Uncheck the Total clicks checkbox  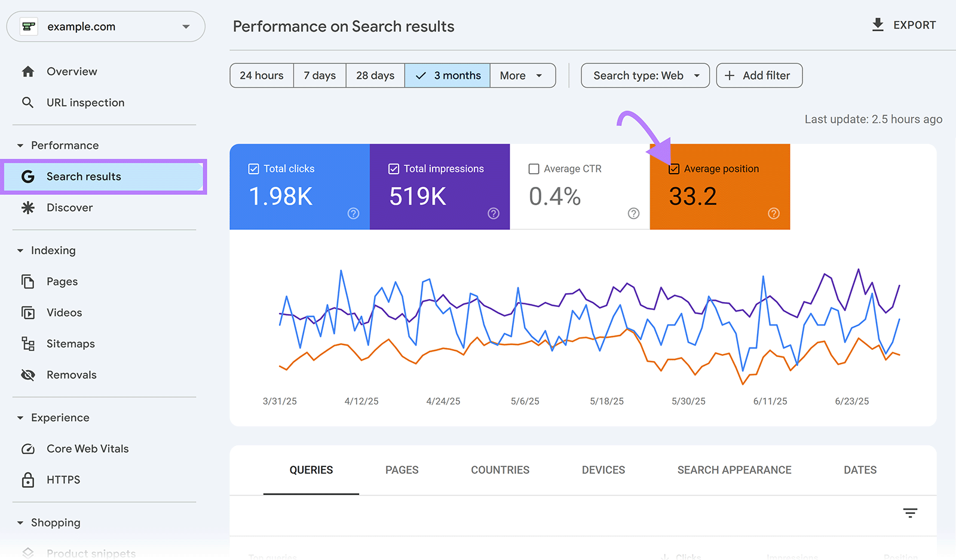(253, 168)
